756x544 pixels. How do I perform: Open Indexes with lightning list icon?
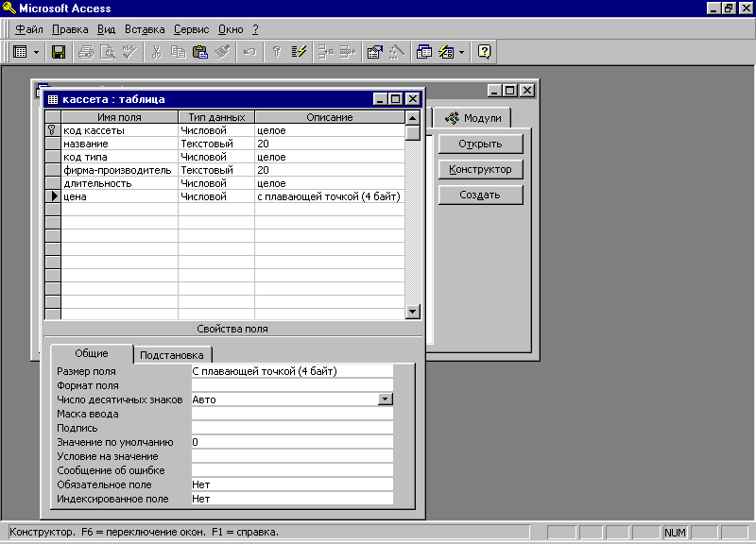(x=299, y=52)
